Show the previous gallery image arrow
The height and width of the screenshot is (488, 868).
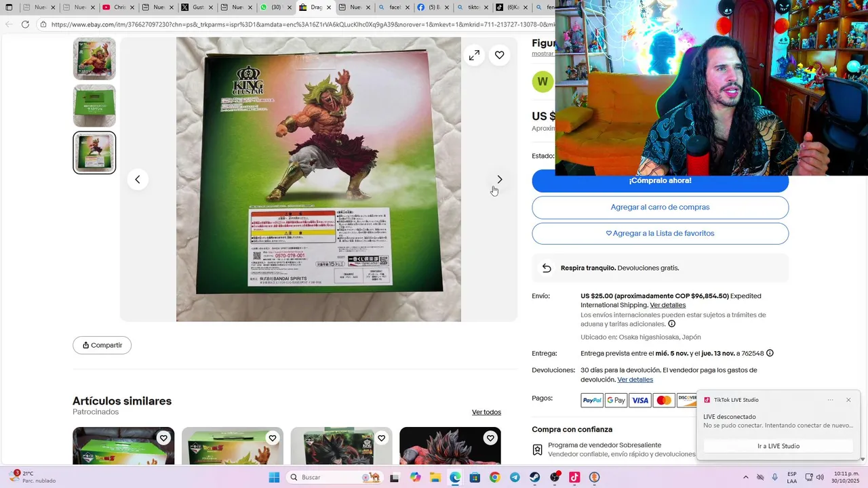pyautogui.click(x=138, y=180)
